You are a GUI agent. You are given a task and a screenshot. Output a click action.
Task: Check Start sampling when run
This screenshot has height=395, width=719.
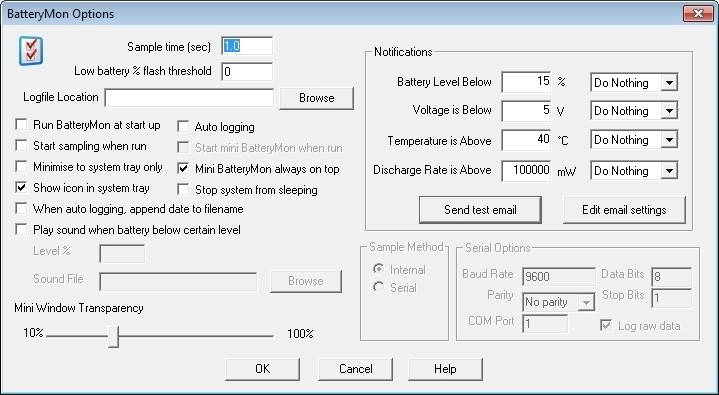21,145
